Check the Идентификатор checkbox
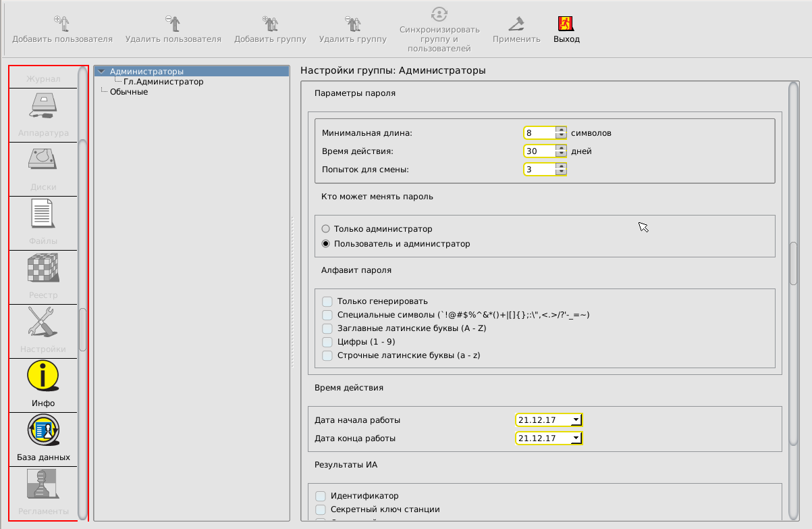812x529 pixels. (321, 496)
